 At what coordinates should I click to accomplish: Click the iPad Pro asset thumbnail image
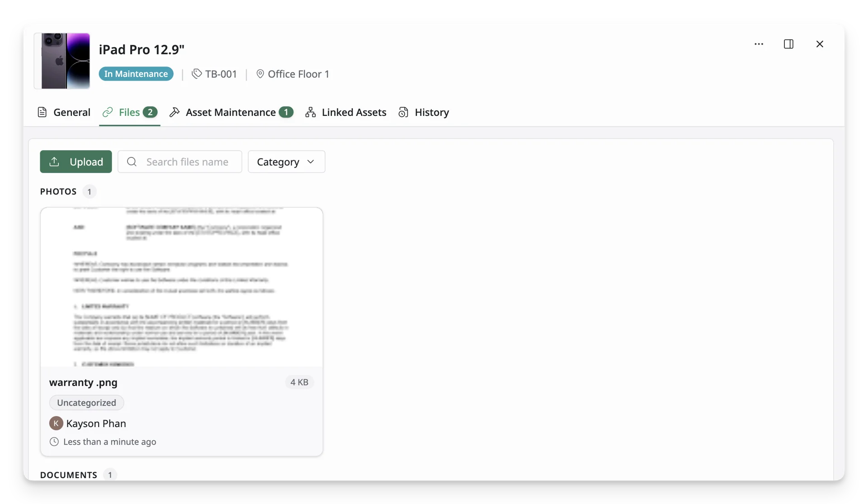tap(62, 61)
